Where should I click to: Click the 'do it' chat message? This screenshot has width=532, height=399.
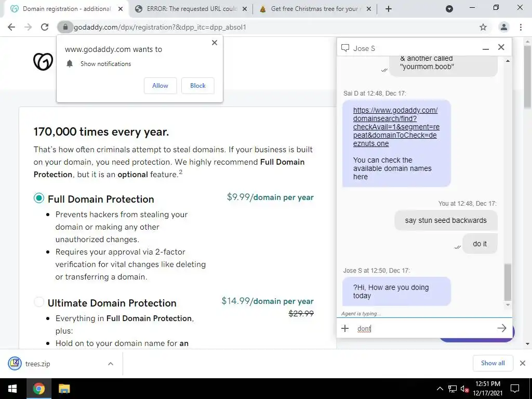coord(480,244)
